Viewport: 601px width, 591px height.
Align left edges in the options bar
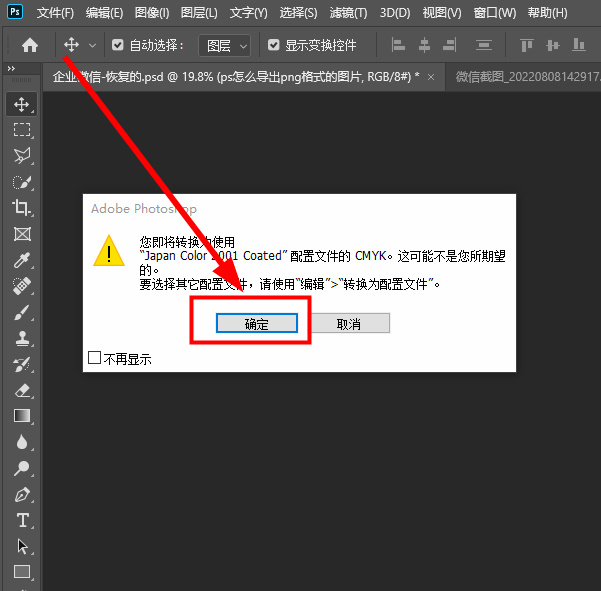pyautogui.click(x=398, y=45)
